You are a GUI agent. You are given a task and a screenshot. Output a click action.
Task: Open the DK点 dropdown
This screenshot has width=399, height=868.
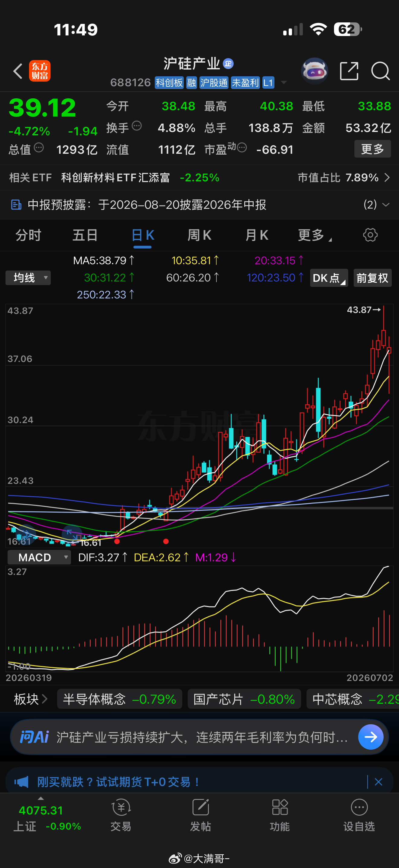pos(329,278)
